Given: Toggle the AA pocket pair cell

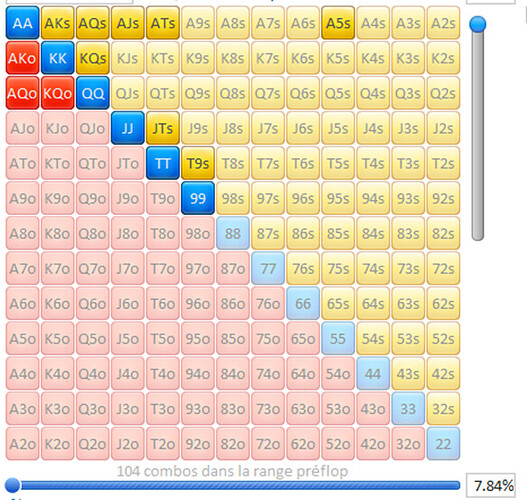Looking at the screenshot, I should coord(23,23).
